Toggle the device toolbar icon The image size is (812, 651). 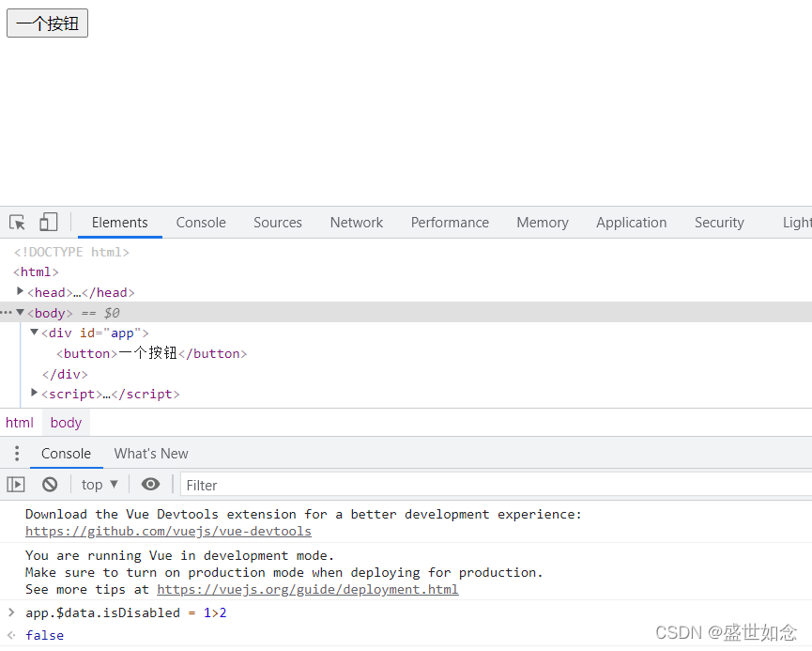[48, 223]
